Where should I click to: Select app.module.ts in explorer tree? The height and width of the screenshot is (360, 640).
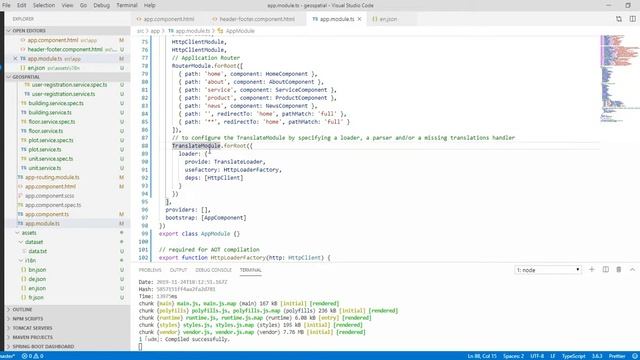click(68, 223)
